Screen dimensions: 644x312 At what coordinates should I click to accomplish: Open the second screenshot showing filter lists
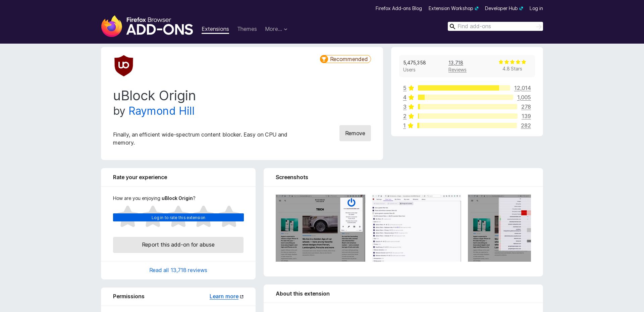pos(416,228)
